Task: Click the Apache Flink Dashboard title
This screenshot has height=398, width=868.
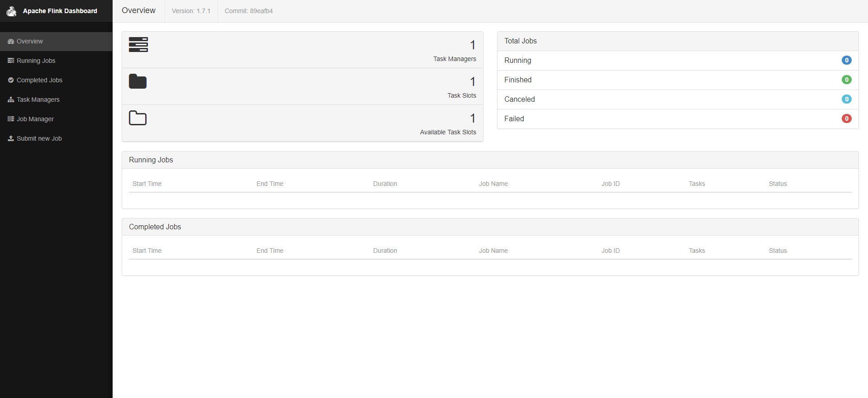Action: [x=60, y=11]
